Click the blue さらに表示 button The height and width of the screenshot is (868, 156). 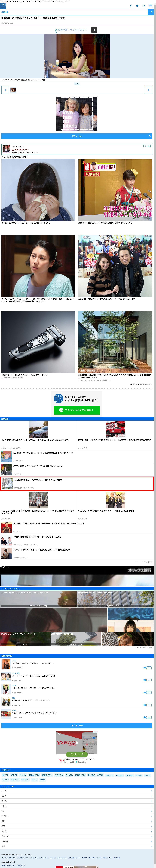tap(77, 726)
